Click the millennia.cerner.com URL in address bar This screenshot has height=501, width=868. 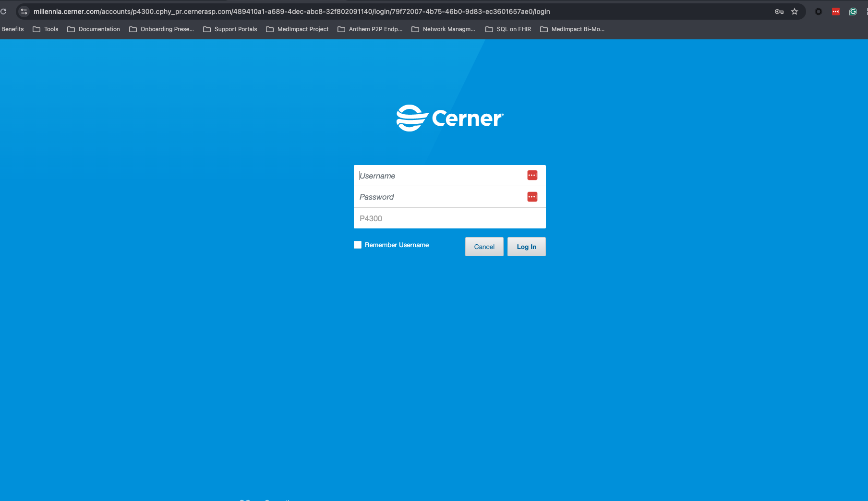click(x=292, y=12)
